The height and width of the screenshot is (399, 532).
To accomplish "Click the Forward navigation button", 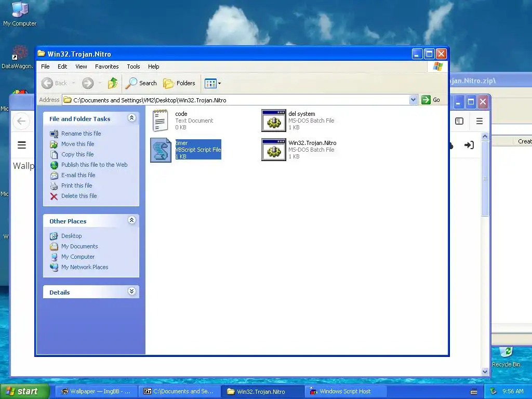I will click(88, 83).
